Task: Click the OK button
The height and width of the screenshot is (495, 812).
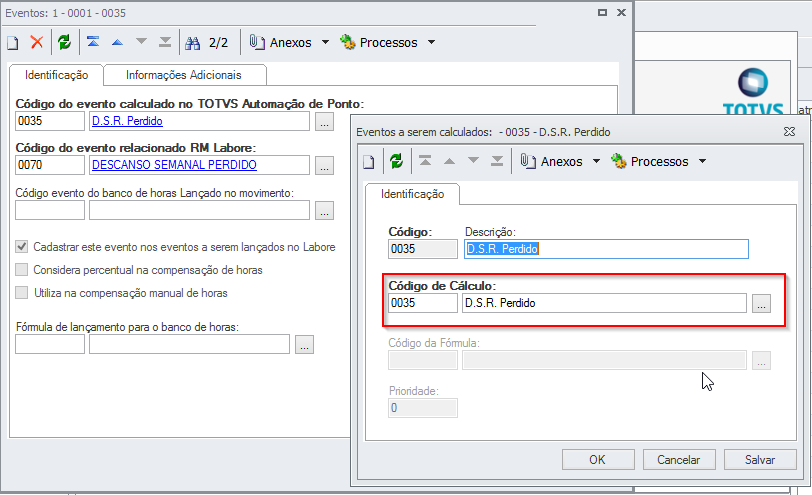Action: (x=598, y=459)
